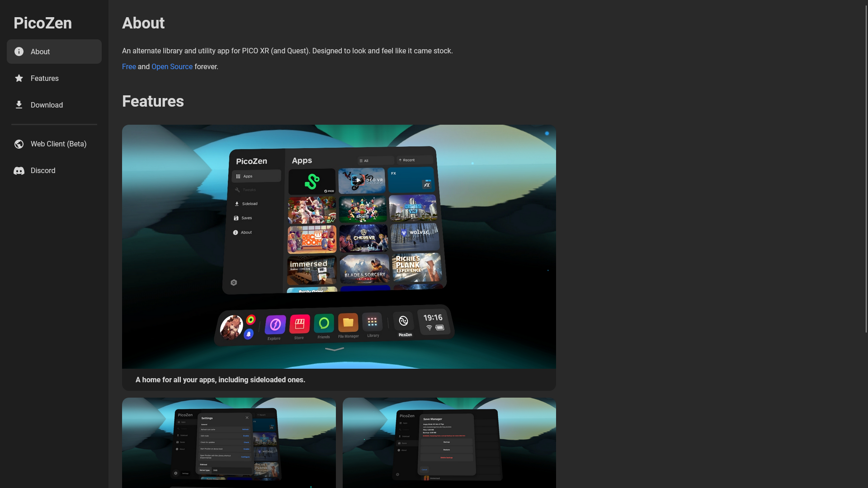Open the Features menu item
The height and width of the screenshot is (488, 868).
(45, 78)
